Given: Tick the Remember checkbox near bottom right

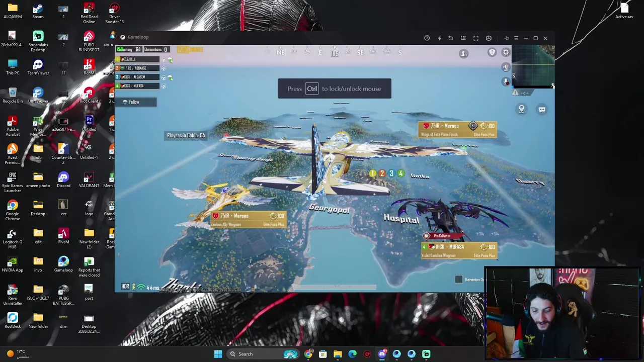Looking at the screenshot, I should click(458, 280).
